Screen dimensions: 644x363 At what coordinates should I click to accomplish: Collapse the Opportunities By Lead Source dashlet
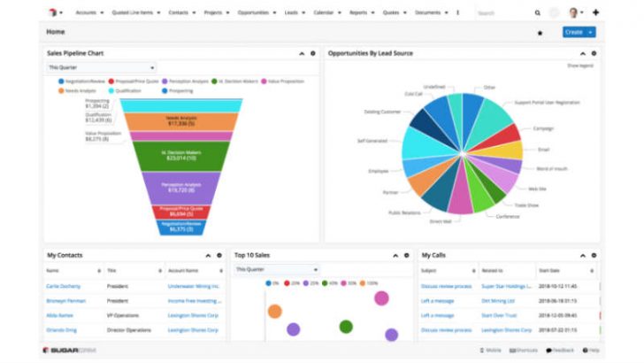point(583,53)
